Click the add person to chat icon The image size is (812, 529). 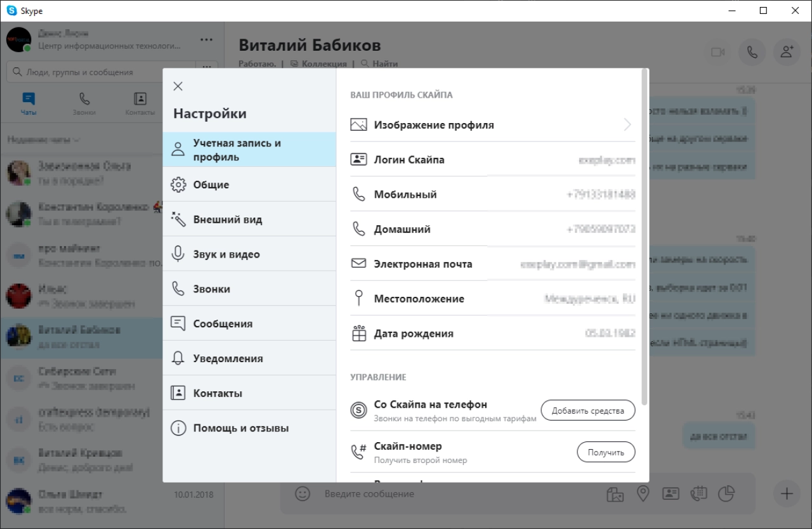[787, 52]
